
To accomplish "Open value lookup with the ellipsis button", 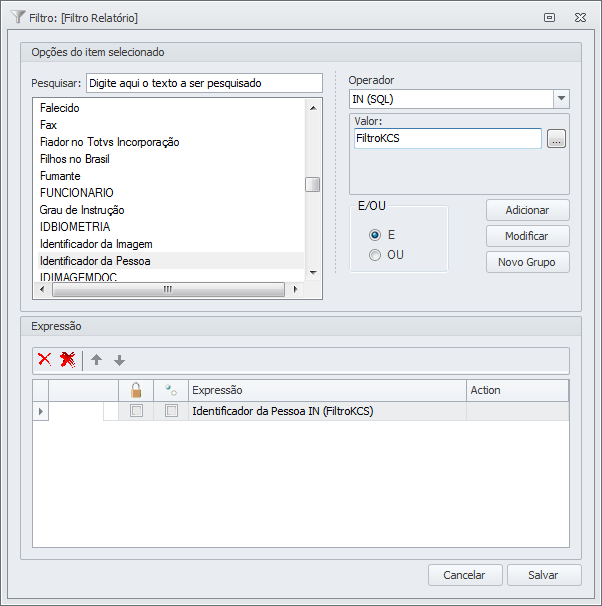I will pos(556,139).
